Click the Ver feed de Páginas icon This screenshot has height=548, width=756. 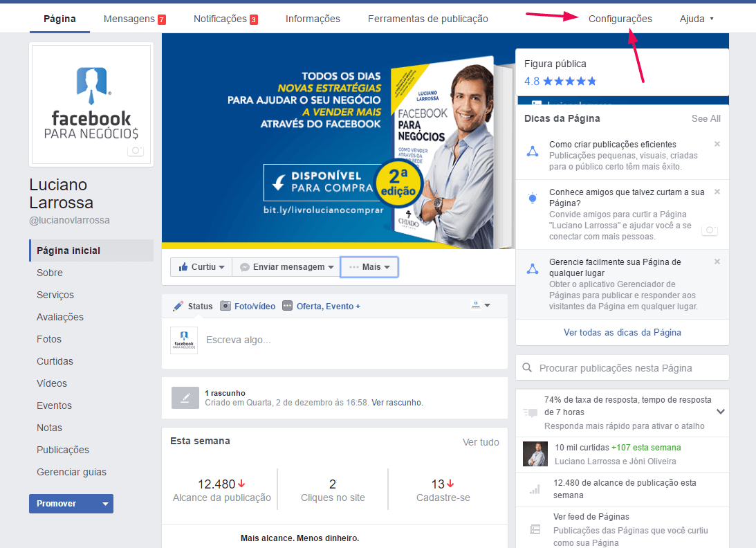tap(535, 529)
